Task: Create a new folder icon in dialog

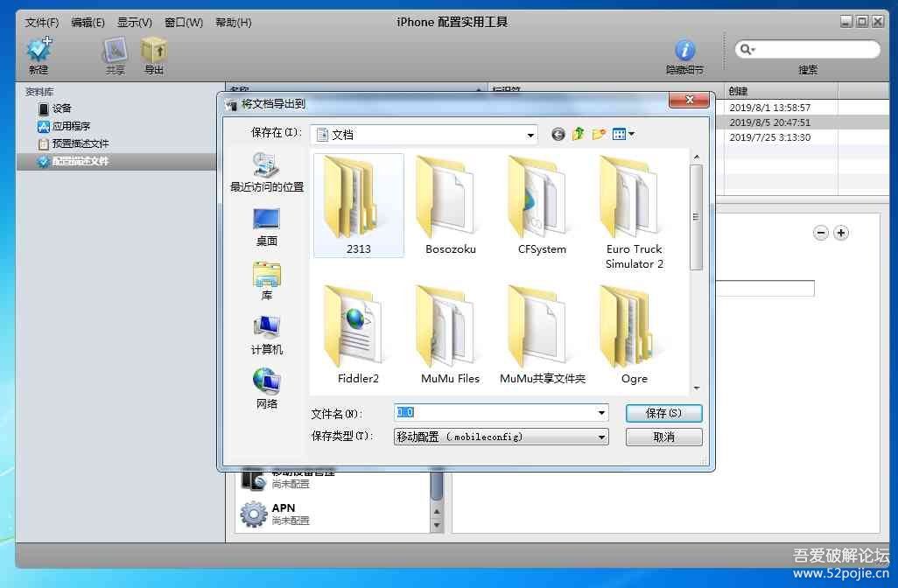Action: 599,134
